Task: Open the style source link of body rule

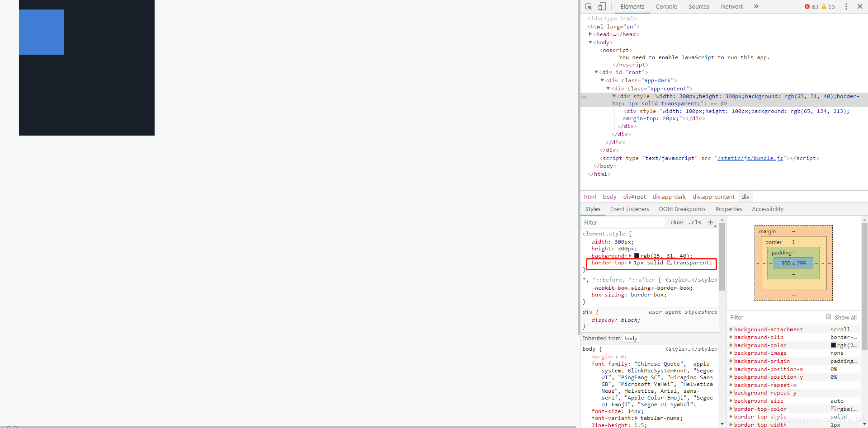Action: coord(691,349)
